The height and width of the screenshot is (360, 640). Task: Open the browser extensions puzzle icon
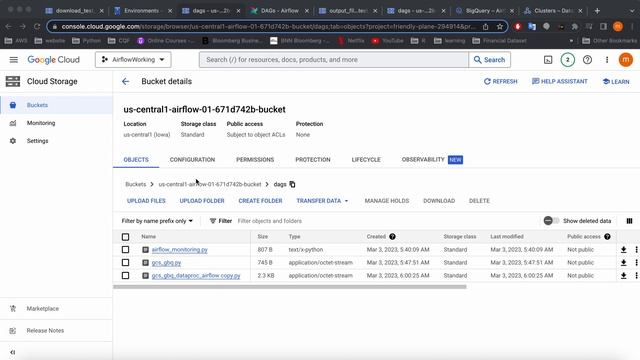pyautogui.click(x=575, y=27)
